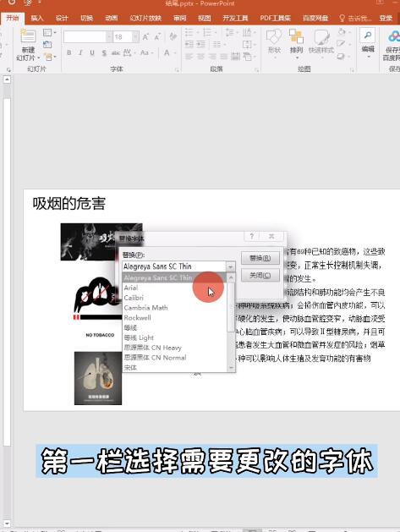
Task: Click the bullets list icon
Action: click(190, 33)
